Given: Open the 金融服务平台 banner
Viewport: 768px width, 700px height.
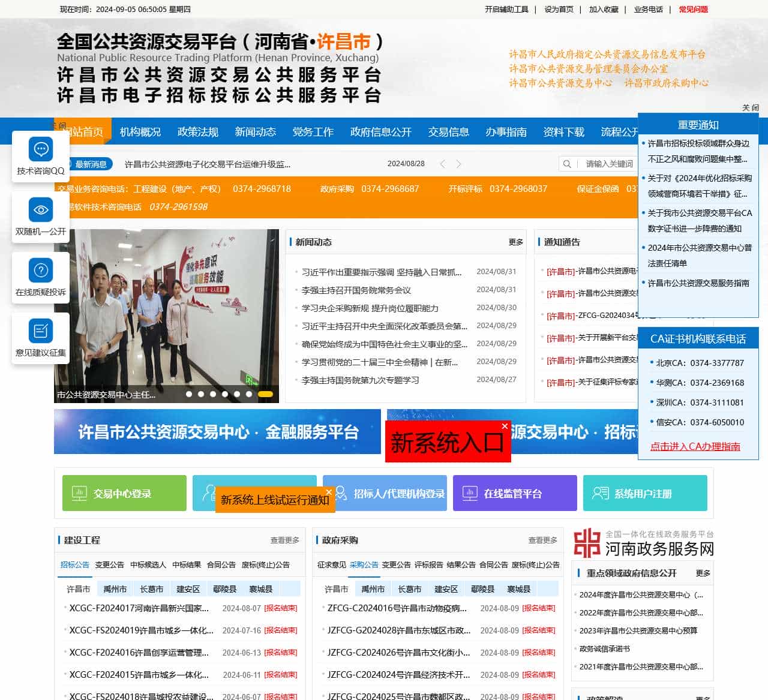Looking at the screenshot, I should 217,431.
